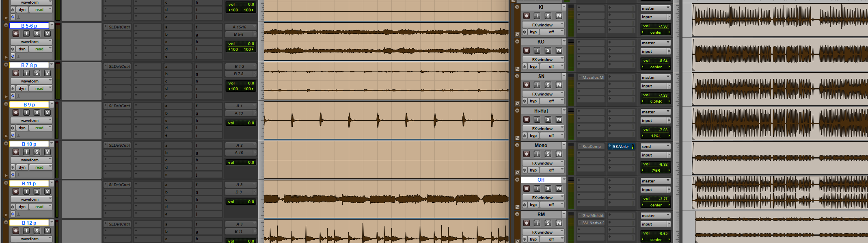Arm record on the B 9 p track
The height and width of the screenshot is (243, 868).
pyautogui.click(x=16, y=113)
